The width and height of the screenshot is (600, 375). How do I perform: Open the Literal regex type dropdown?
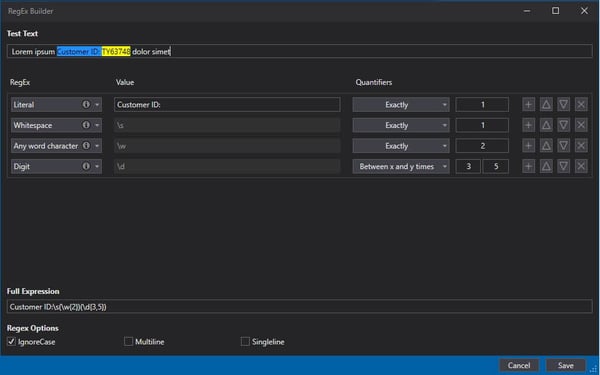pyautogui.click(x=97, y=105)
